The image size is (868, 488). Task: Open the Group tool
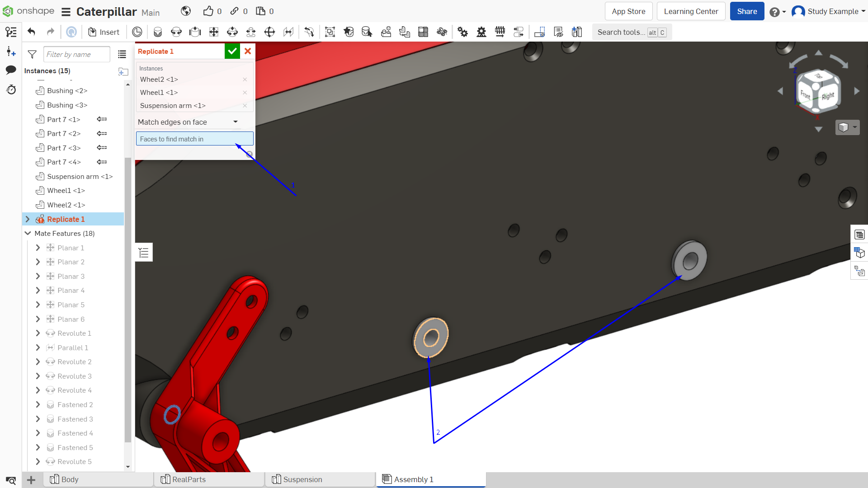330,32
